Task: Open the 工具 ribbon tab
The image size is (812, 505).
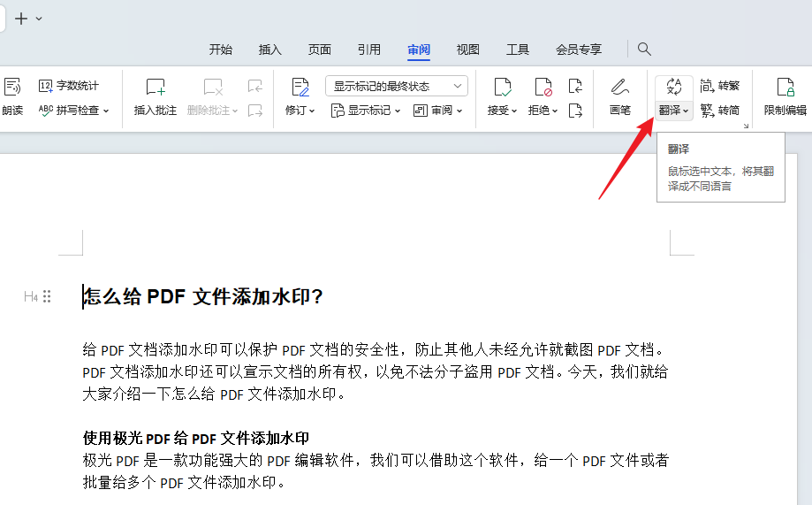Action: pyautogui.click(x=518, y=50)
